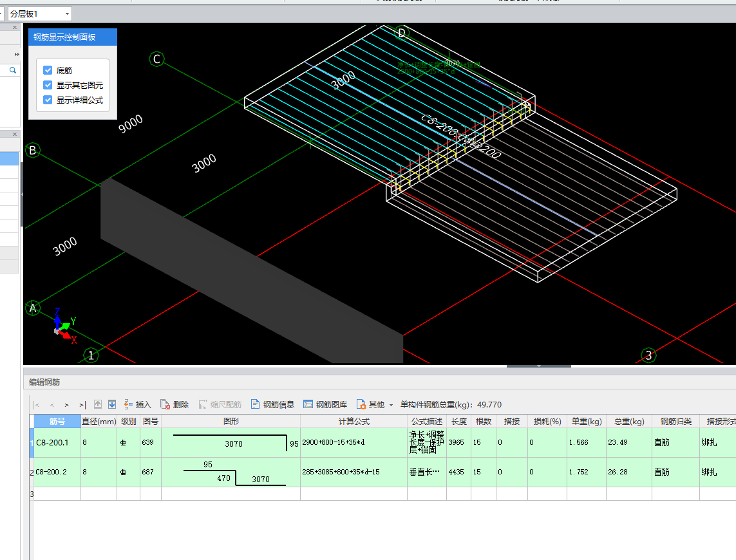Toggle the 底筋 checkbox
The height and width of the screenshot is (560, 736).
point(48,70)
